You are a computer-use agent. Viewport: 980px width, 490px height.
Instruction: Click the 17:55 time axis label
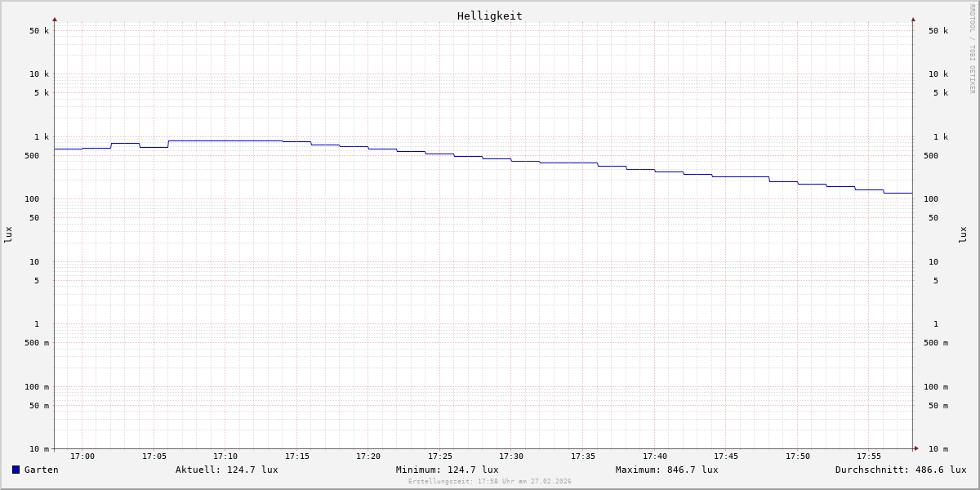869,457
